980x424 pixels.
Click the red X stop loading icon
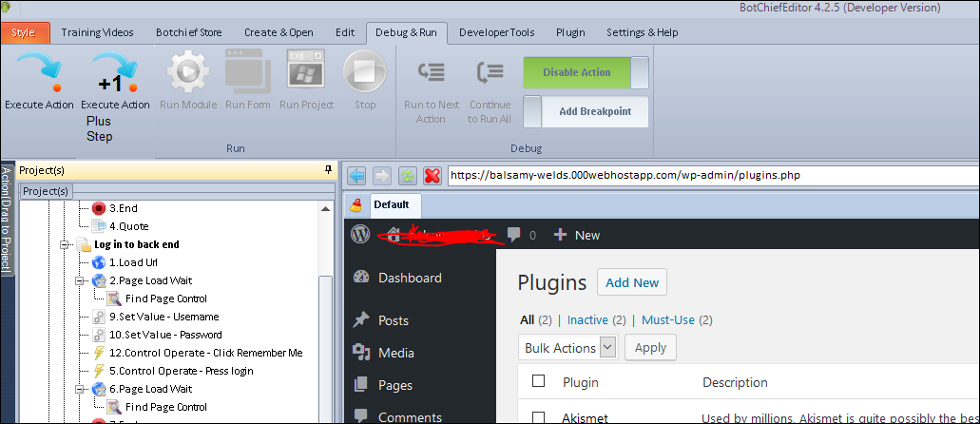click(x=432, y=176)
